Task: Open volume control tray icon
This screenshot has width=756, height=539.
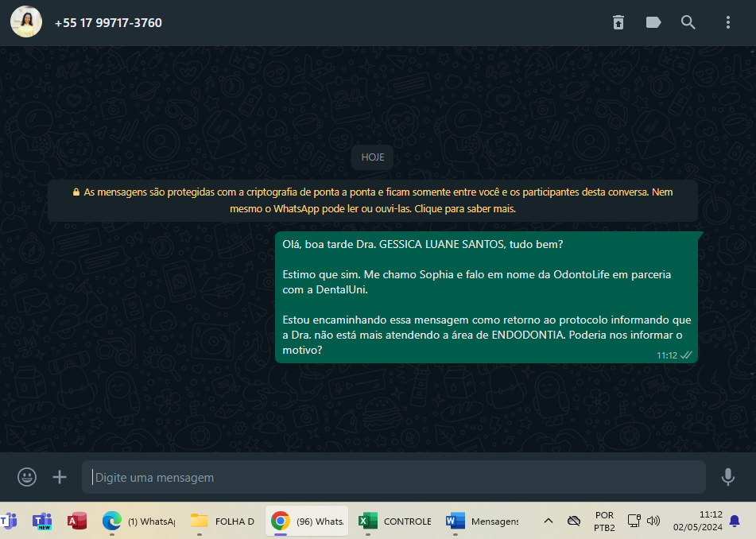Action: pos(653,521)
